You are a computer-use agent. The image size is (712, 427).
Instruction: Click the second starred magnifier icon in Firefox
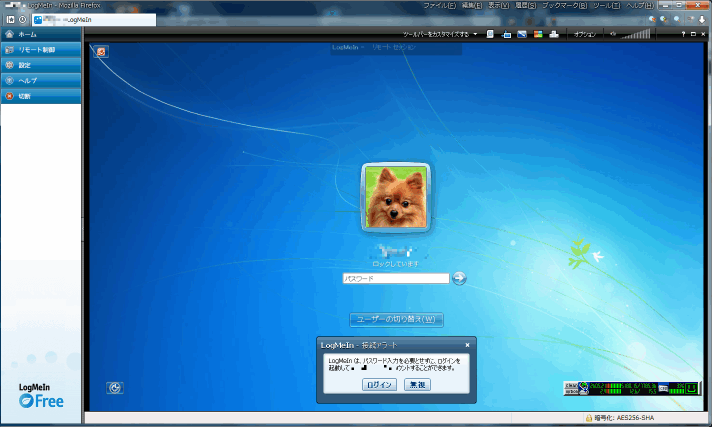(664, 20)
